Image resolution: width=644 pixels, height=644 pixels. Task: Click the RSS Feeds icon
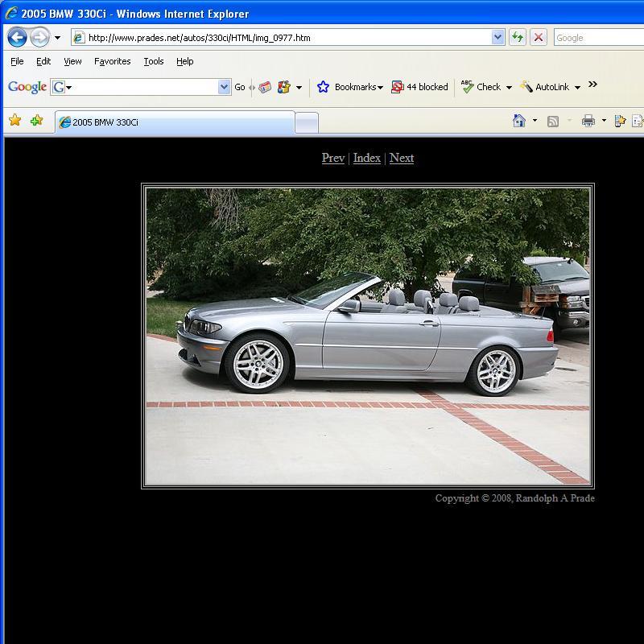click(x=553, y=122)
